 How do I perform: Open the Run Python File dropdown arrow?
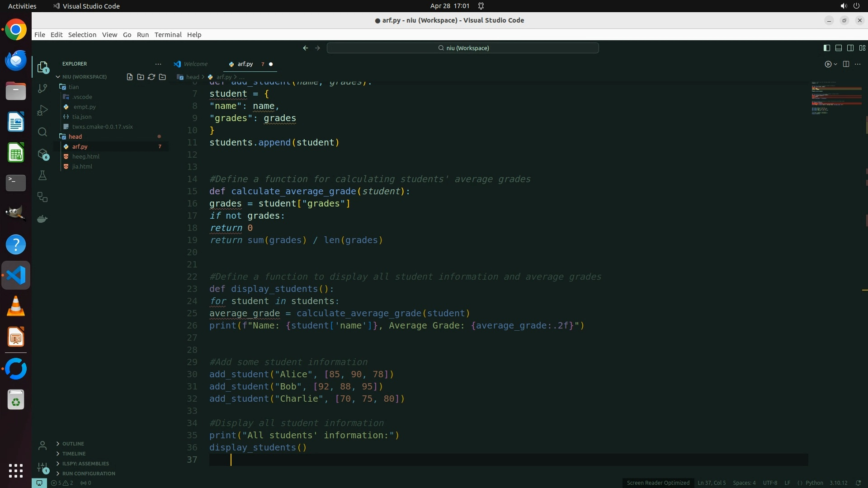tap(835, 64)
